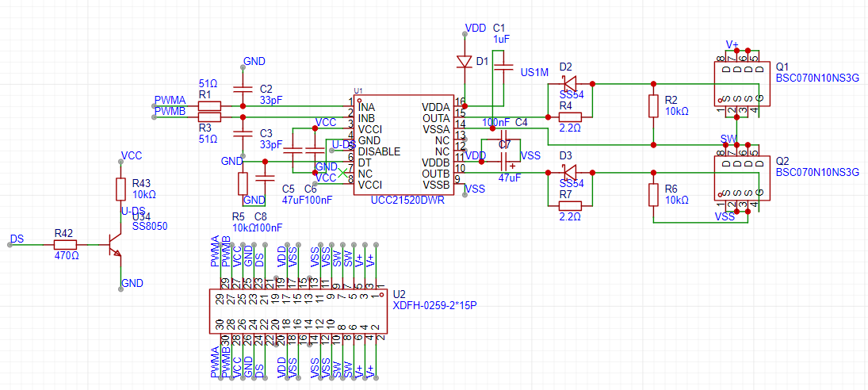Click the PWMA net label near R1
The height and width of the screenshot is (390, 868).
pos(170,101)
